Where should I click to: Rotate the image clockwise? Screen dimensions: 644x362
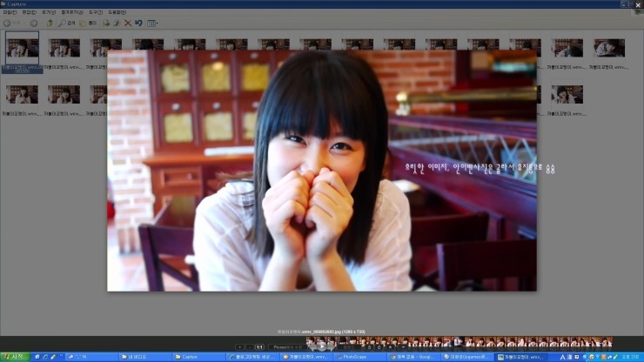click(x=379, y=347)
